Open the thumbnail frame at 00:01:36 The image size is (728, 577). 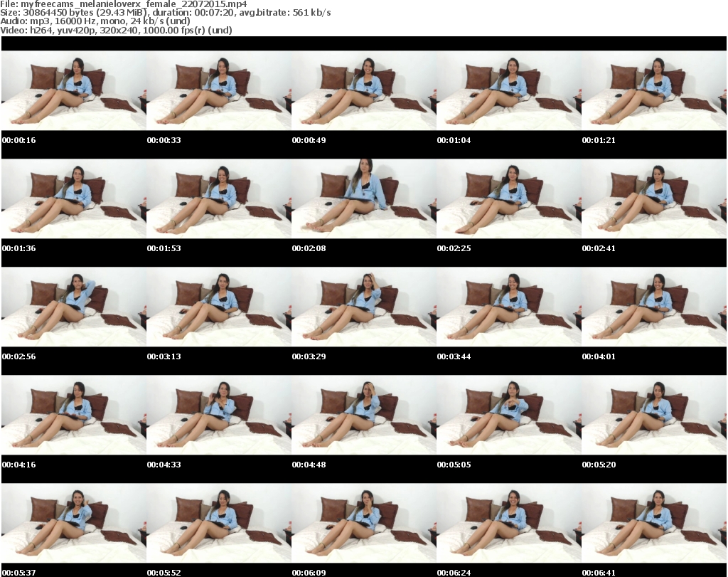(73, 198)
